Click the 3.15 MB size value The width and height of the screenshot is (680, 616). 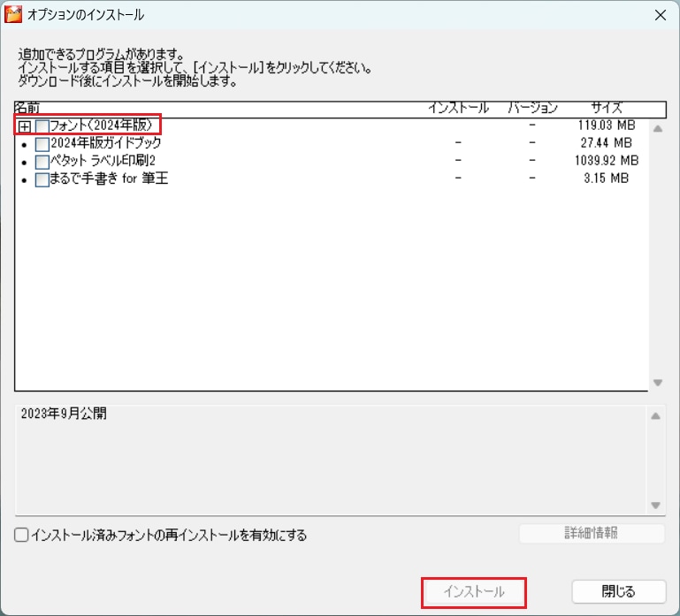[x=607, y=179]
